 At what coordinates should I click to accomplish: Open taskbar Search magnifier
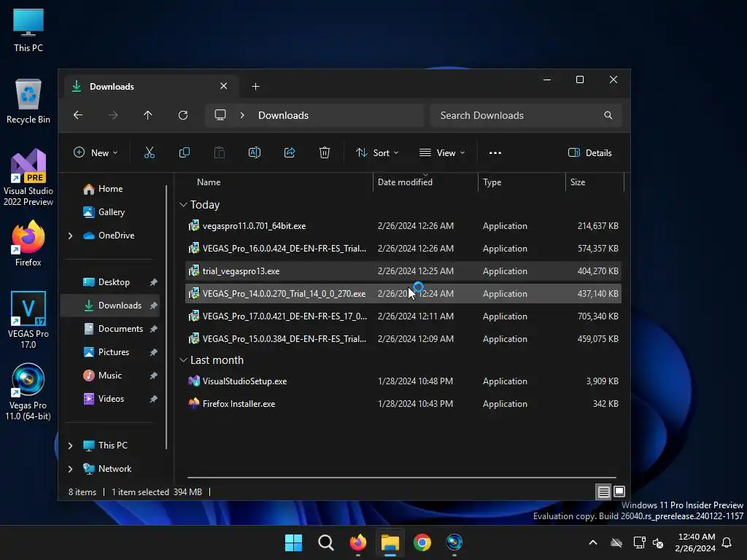point(326,542)
